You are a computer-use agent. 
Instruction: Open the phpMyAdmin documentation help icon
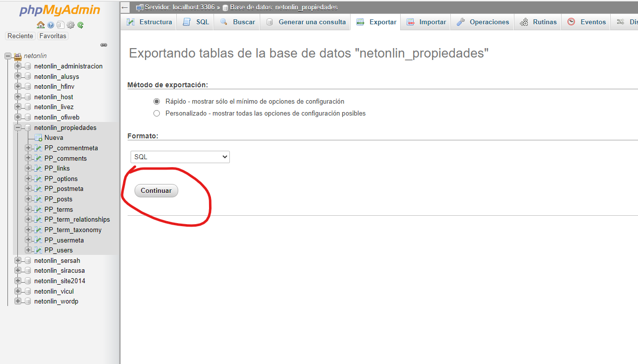point(51,25)
